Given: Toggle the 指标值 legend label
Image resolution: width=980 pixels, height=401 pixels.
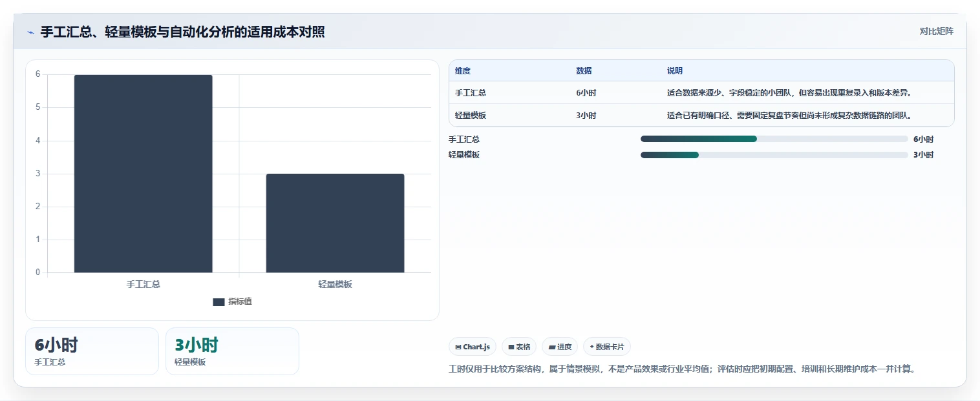Looking at the screenshot, I should tap(240, 302).
